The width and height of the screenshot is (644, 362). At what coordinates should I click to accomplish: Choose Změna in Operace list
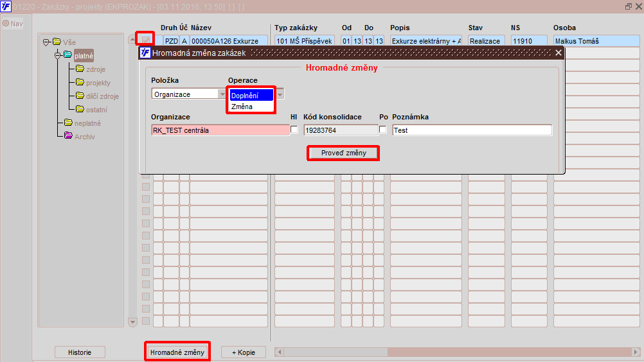tap(251, 107)
